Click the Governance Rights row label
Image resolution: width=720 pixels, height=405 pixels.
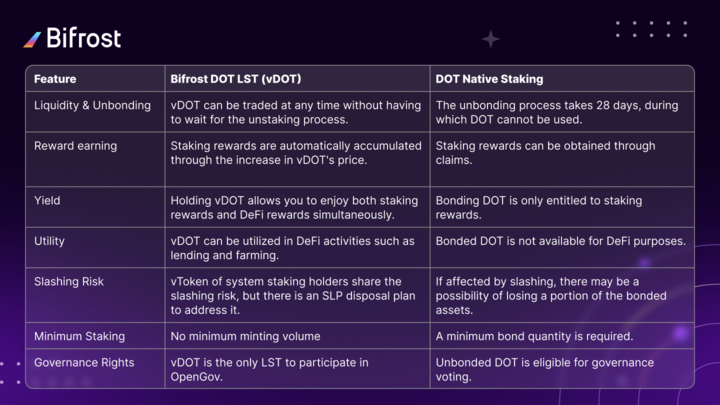click(84, 363)
